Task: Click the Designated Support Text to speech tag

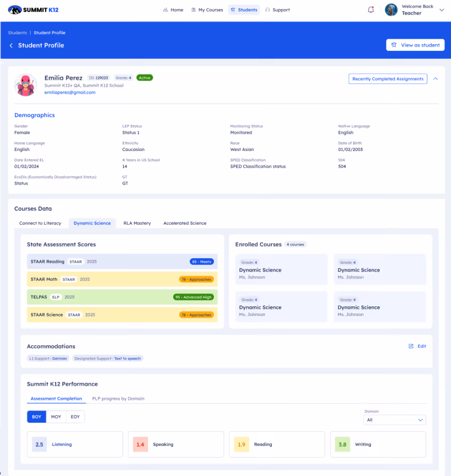Action: (x=108, y=359)
